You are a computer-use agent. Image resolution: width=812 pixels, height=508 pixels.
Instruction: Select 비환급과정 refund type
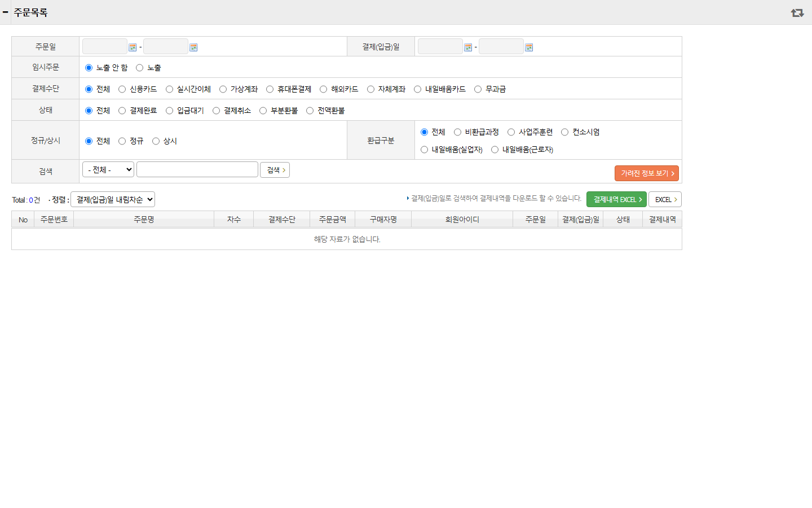[x=457, y=132]
